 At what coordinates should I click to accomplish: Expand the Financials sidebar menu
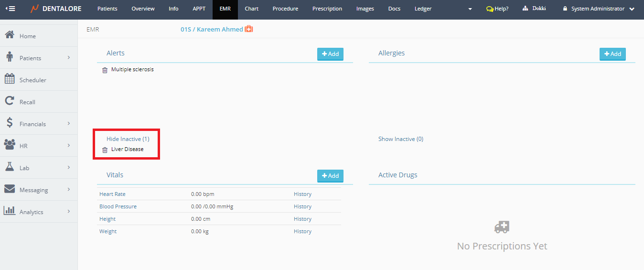point(68,124)
